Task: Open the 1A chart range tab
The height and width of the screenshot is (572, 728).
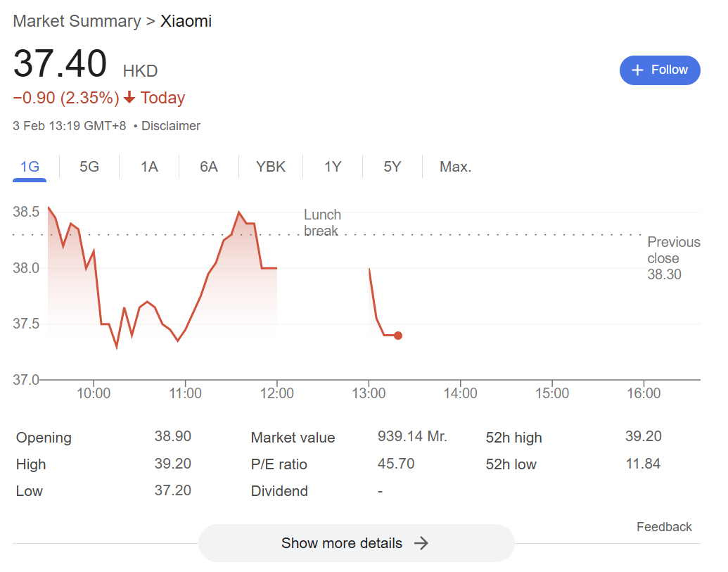Action: (x=149, y=166)
